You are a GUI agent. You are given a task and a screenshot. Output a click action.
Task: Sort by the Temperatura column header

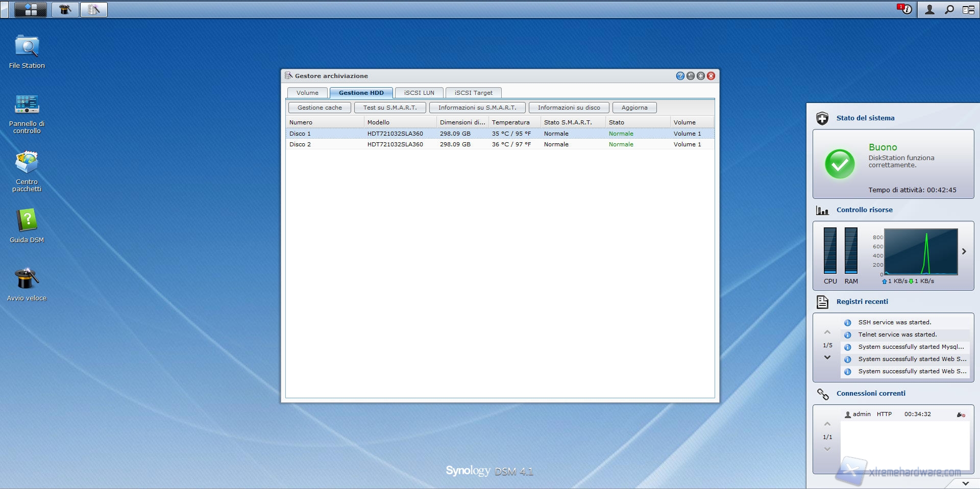[511, 122]
